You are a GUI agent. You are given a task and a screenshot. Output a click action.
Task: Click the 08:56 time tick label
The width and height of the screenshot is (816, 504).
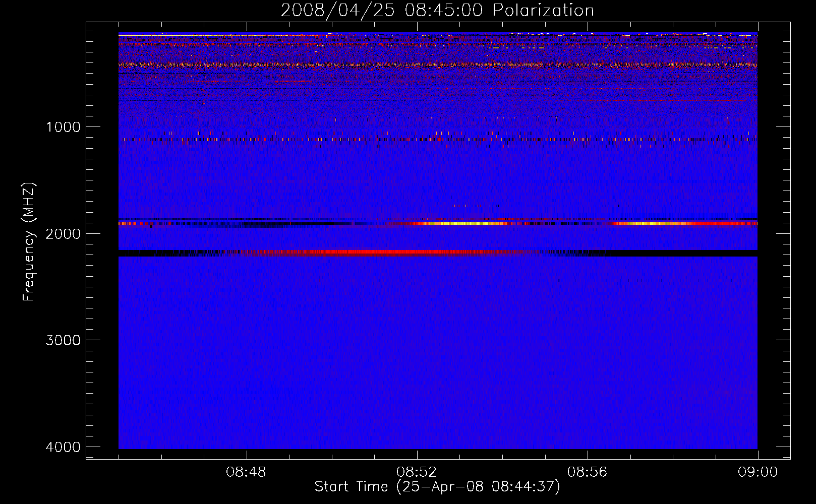[587, 472]
